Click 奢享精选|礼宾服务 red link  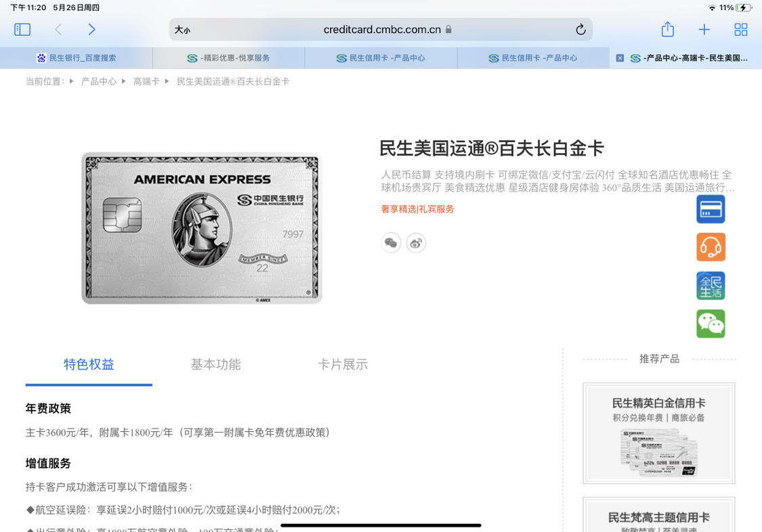(x=417, y=209)
